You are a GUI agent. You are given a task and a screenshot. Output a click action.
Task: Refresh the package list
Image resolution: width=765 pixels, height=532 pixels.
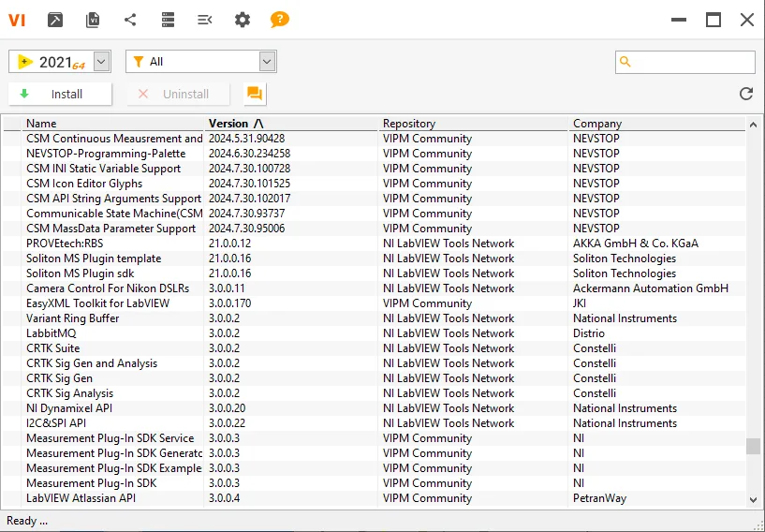click(746, 94)
